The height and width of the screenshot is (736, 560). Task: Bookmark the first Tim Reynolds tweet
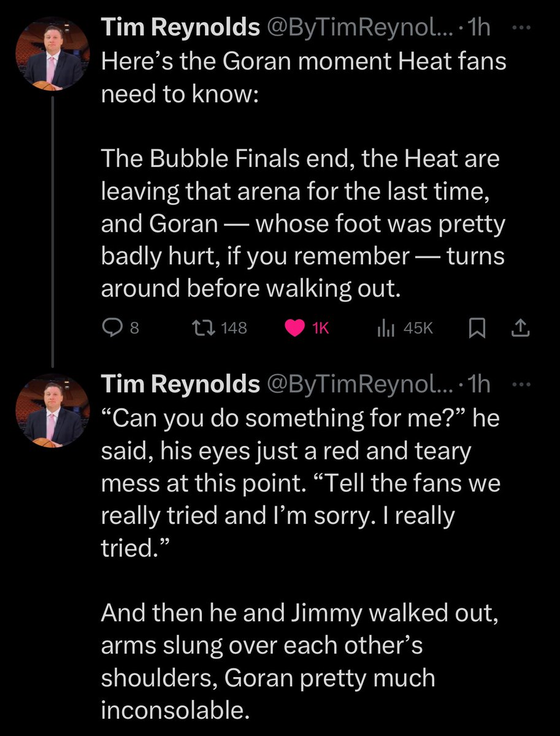point(477,328)
